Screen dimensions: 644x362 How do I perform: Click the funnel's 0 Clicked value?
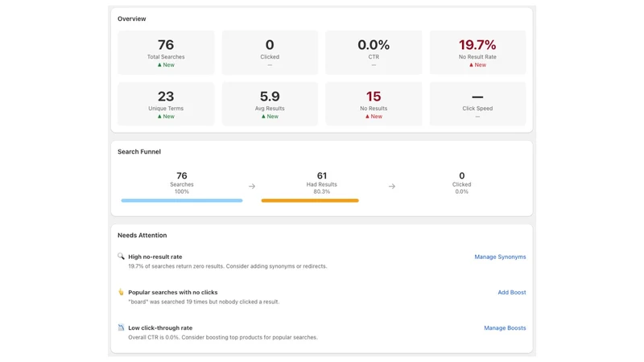(461, 176)
